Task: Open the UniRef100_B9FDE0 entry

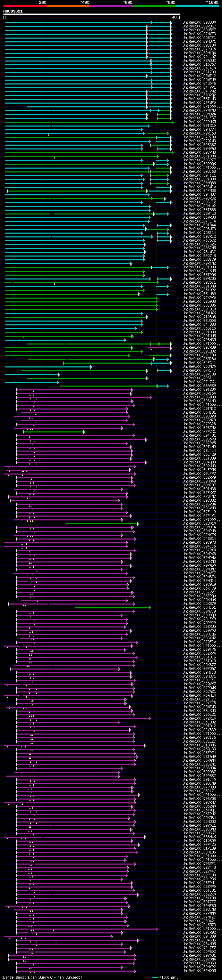Action: (199, 309)
